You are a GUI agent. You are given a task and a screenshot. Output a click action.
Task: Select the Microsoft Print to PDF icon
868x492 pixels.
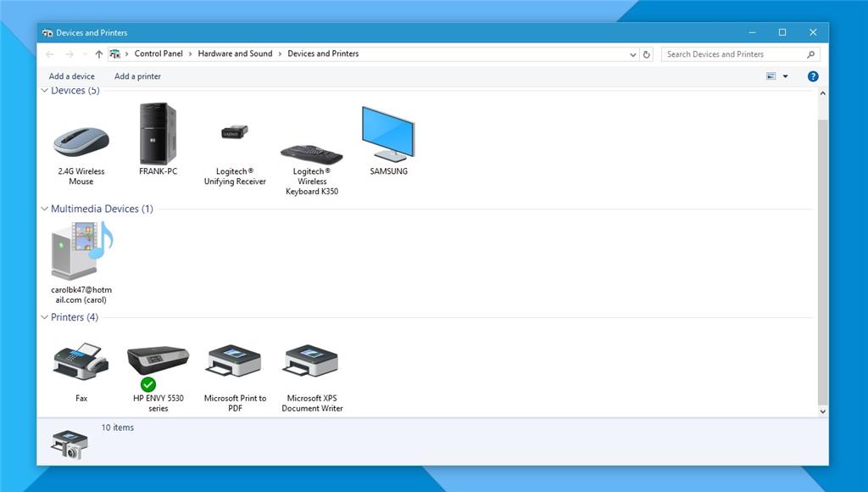234,361
